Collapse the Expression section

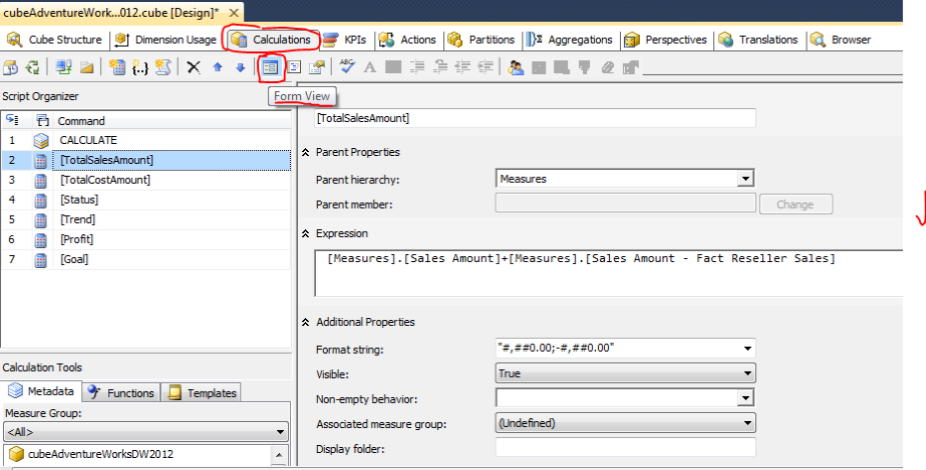click(305, 234)
